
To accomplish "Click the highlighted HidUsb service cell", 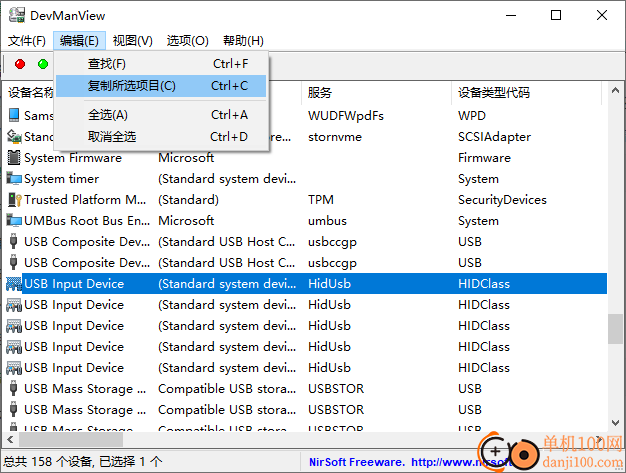I will (x=329, y=284).
